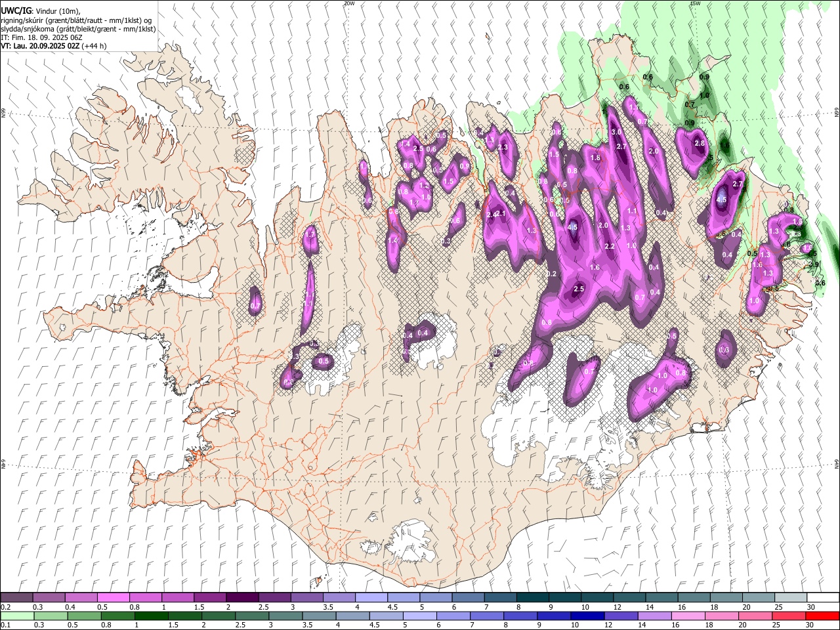This screenshot has width=840, height=630.
Task: Click the 2.4 precipitation value on the map
Action: (491, 215)
